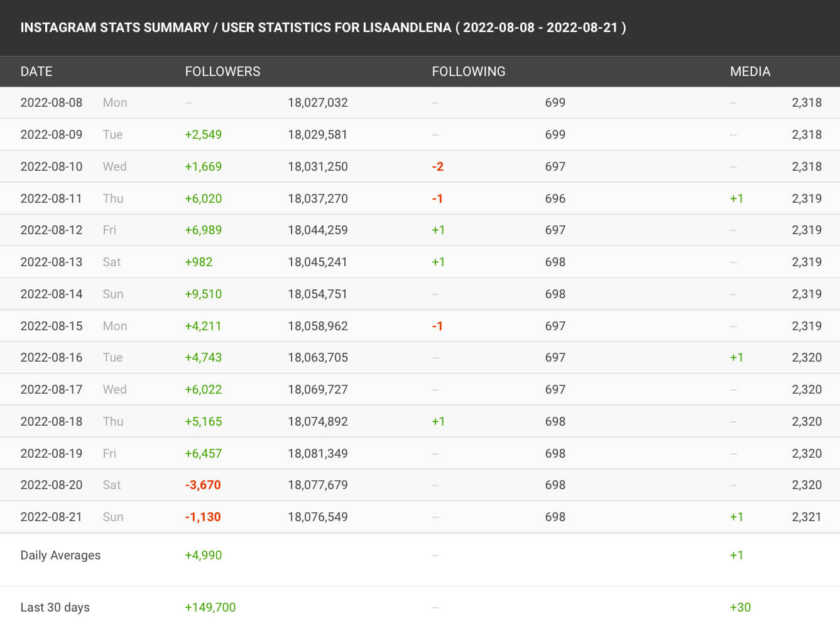This screenshot has height=636, width=840.
Task: Click follower gain +6,020
Action: click(x=203, y=198)
